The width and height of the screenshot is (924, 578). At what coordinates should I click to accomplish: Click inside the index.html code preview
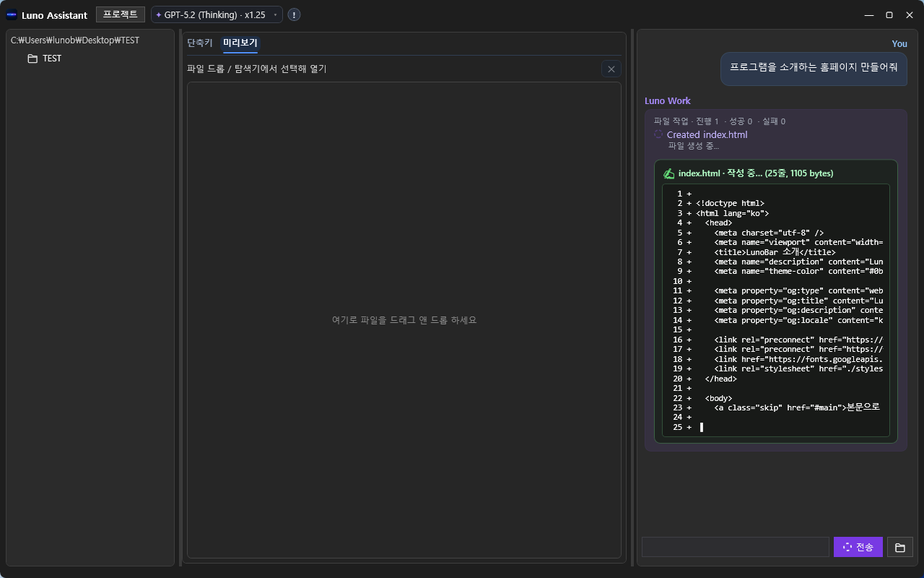[x=775, y=311]
